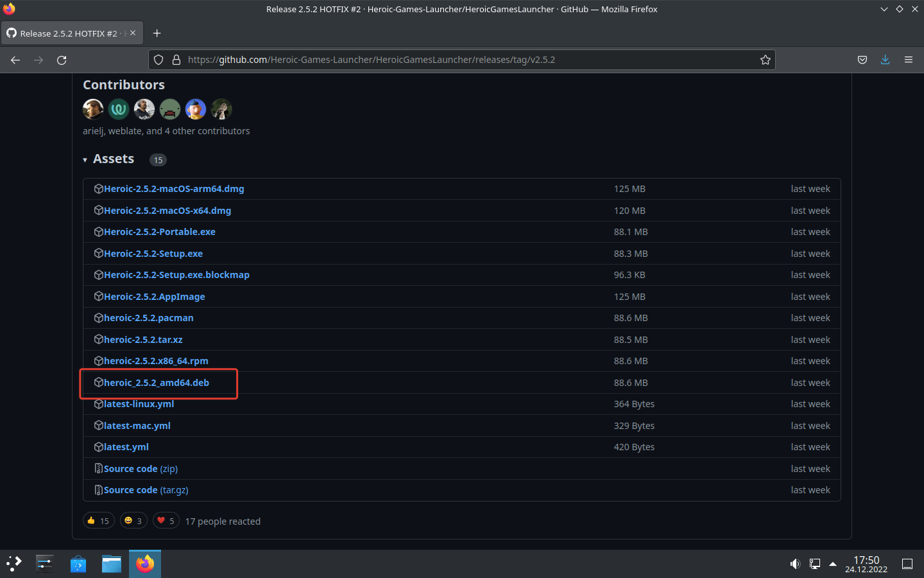Download Heroic-2.5.2.AppImage

[x=155, y=297]
